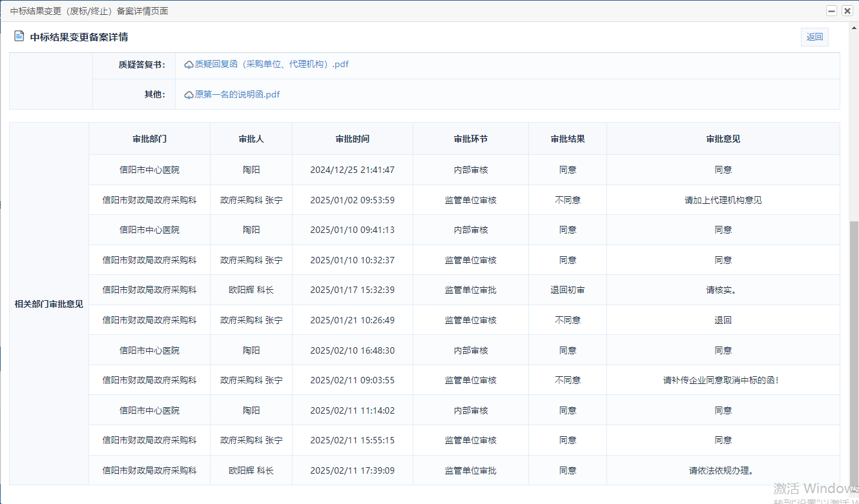Select the 请补传企业同意取消中标的函 opinion cell
The width and height of the screenshot is (859, 504).
(723, 380)
